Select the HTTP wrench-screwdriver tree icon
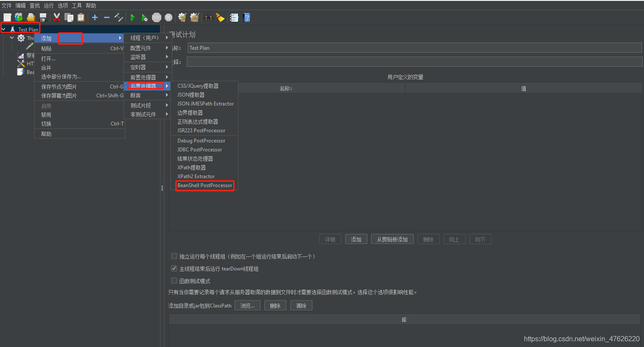 coord(21,63)
